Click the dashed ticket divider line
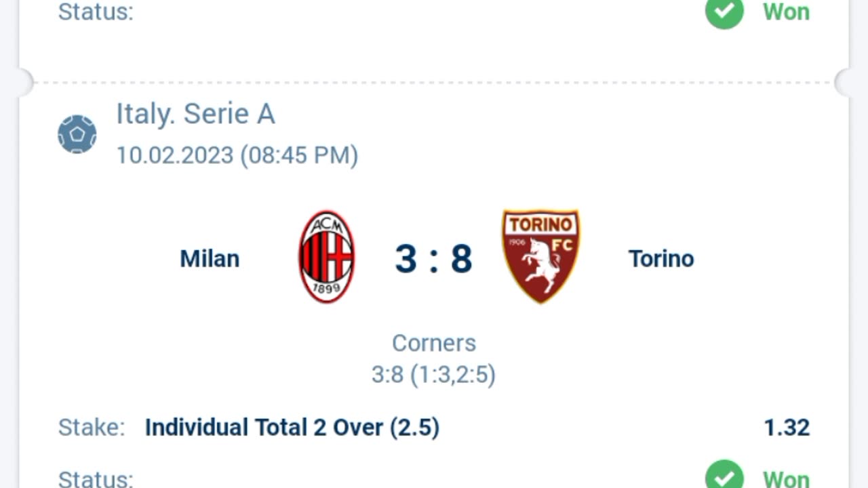 click(434, 83)
